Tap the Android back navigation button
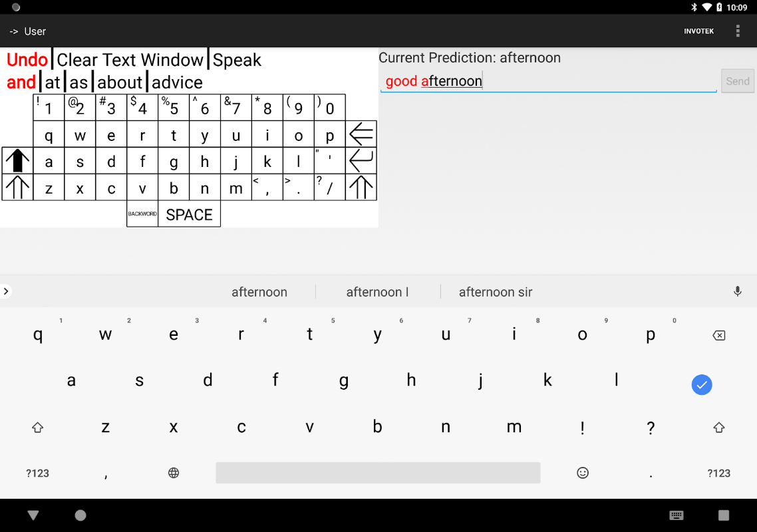757x532 pixels. click(x=33, y=515)
